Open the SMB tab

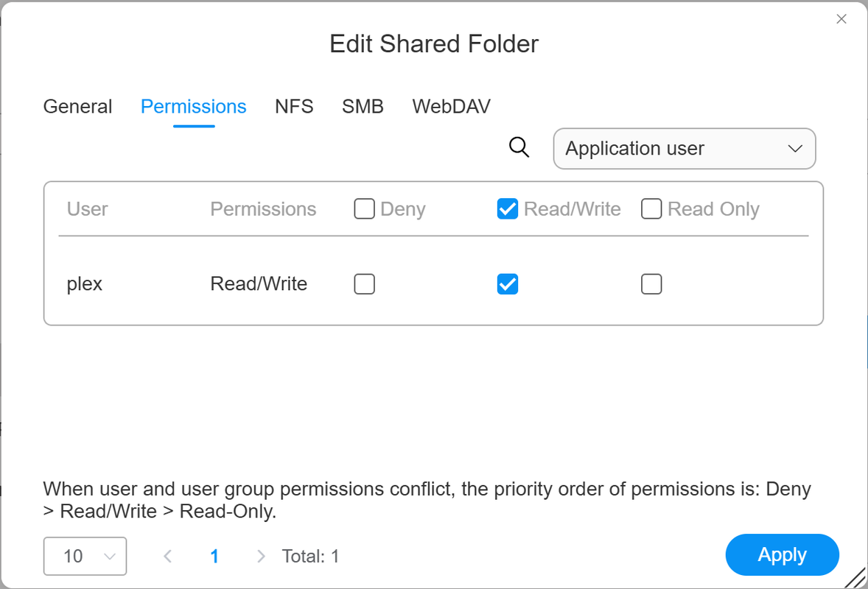pos(363,106)
